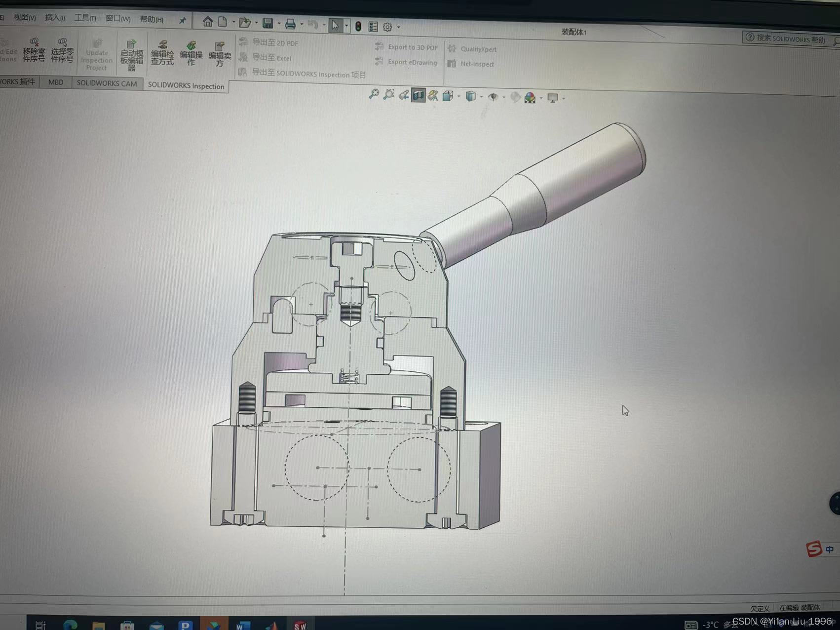Click Export eDrawing
Viewport: 840px width, 630px height.
(406, 62)
